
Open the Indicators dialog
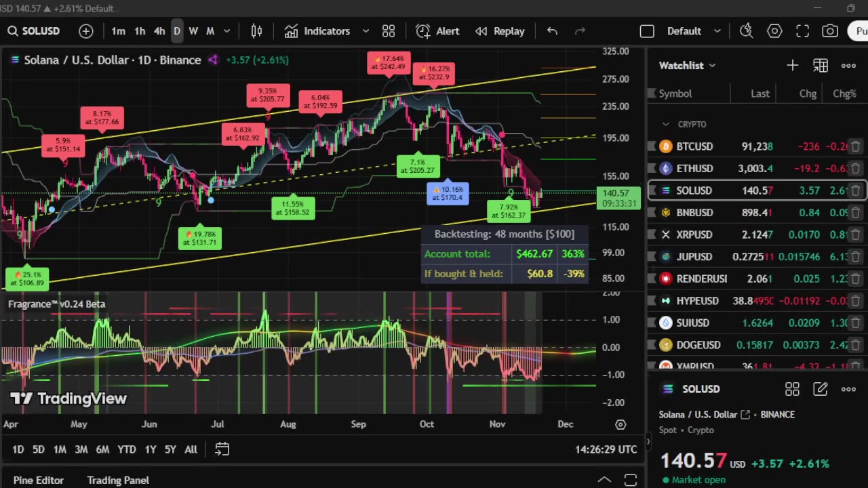pos(317,31)
